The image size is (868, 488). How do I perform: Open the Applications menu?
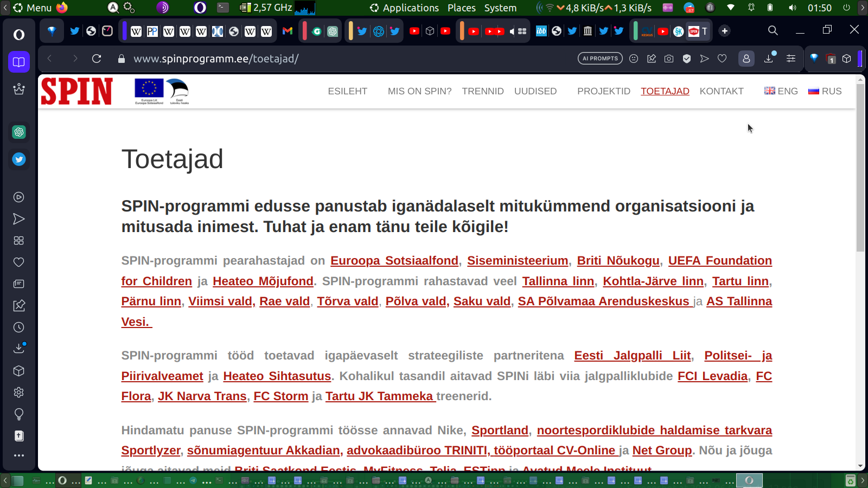pyautogui.click(x=405, y=8)
